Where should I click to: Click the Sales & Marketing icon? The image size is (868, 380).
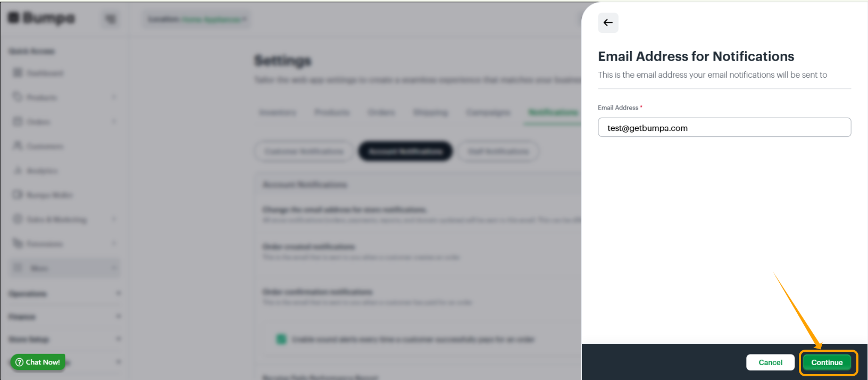pos(18,219)
